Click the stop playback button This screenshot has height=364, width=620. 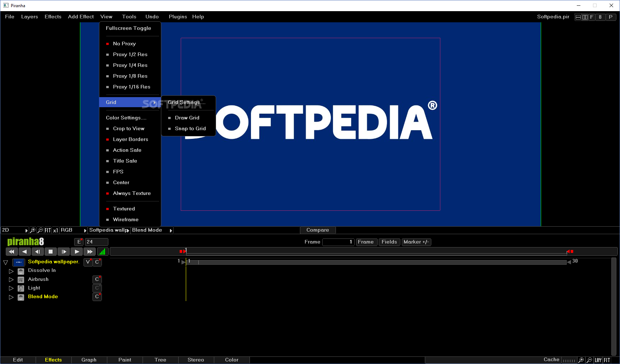[51, 252]
